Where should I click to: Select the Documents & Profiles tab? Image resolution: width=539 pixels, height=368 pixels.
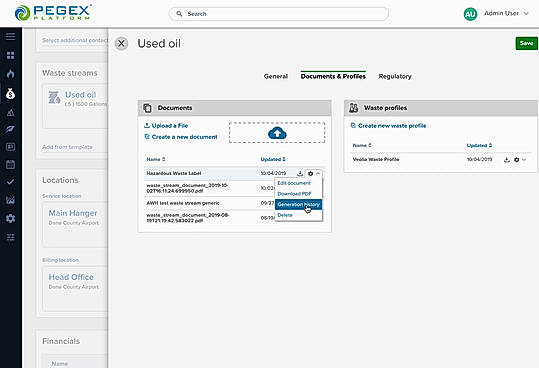click(333, 76)
